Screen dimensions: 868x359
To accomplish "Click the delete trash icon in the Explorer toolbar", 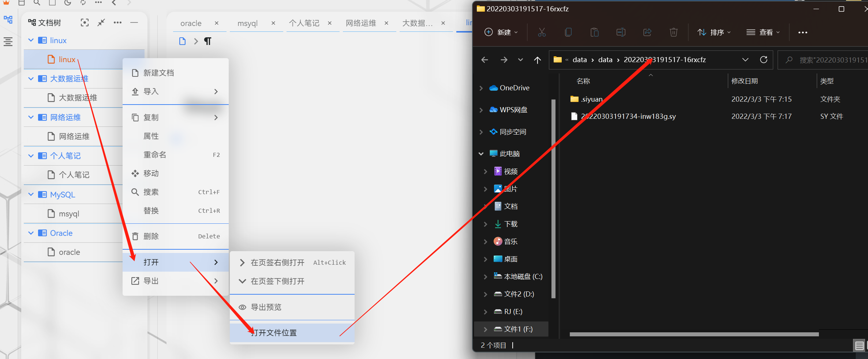I will pyautogui.click(x=673, y=33).
